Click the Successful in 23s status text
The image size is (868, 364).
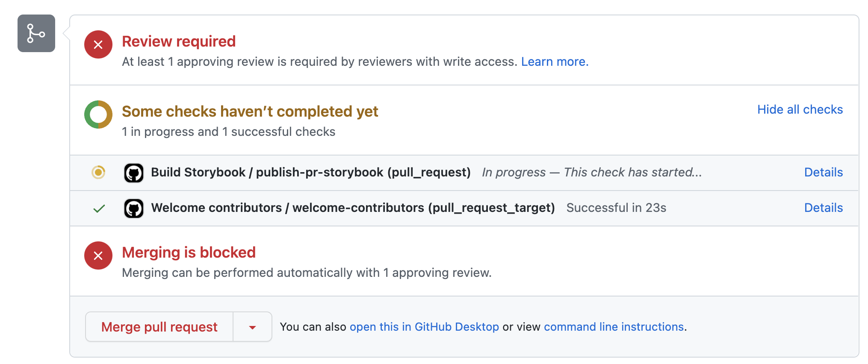[616, 208]
